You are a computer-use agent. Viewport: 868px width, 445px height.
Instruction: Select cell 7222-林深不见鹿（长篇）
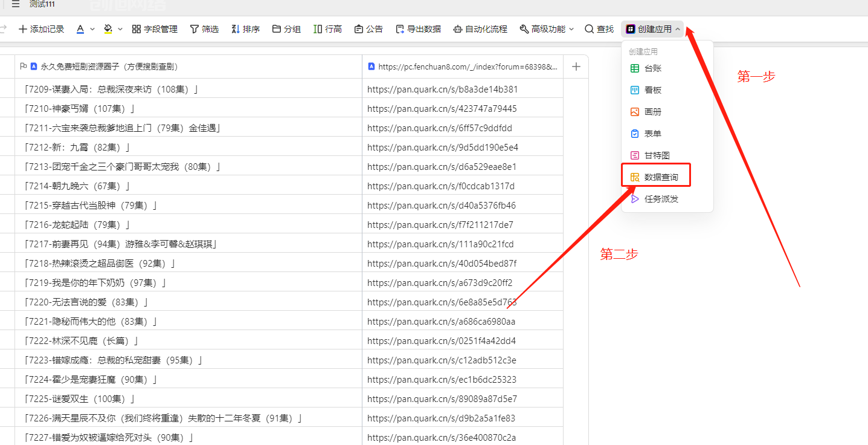(188, 341)
